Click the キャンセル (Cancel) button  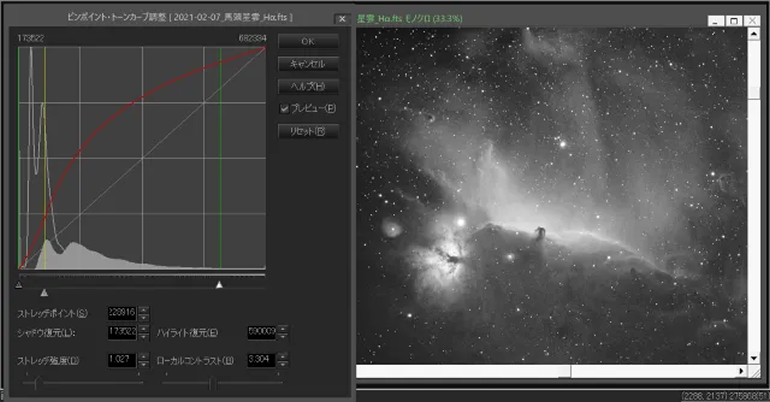point(308,64)
